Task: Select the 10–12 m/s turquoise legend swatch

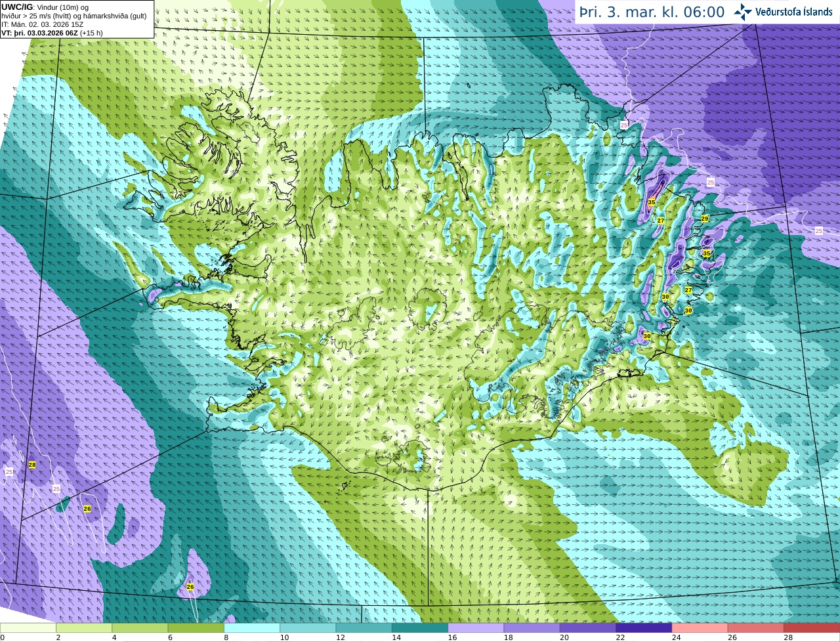Action: click(308, 628)
